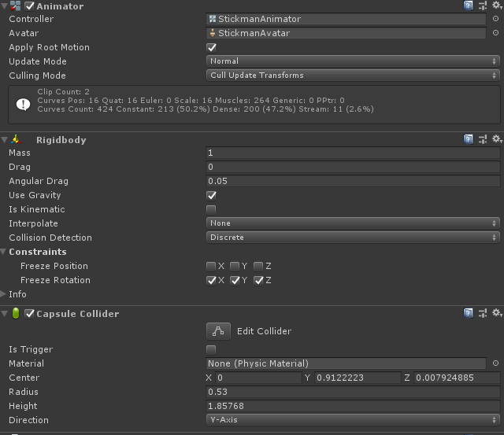Open Animator preset selector icon
The width and height of the screenshot is (504, 435).
click(x=483, y=6)
